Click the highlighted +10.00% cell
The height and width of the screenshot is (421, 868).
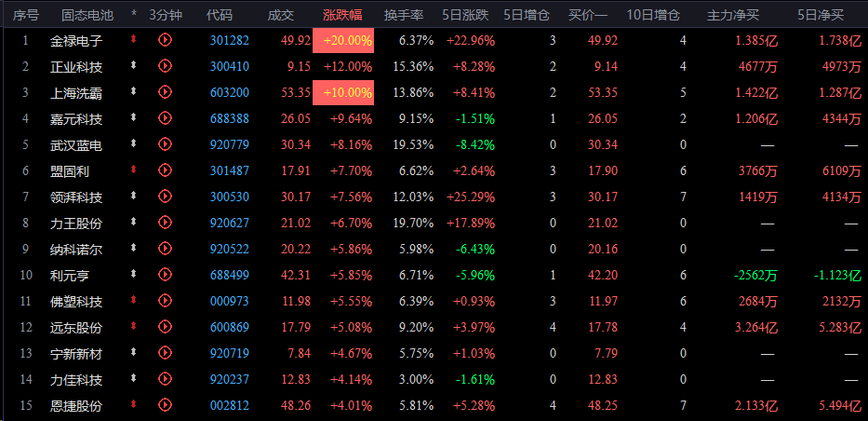[343, 92]
